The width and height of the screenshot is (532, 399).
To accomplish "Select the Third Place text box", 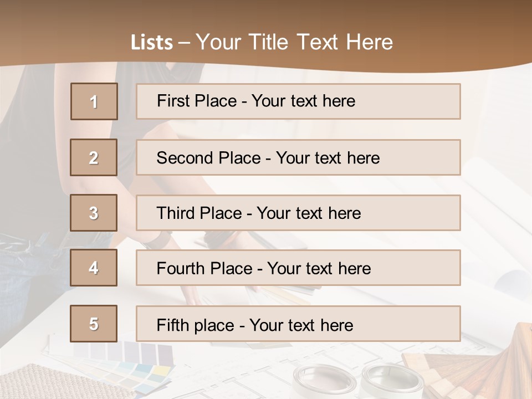I will (298, 213).
